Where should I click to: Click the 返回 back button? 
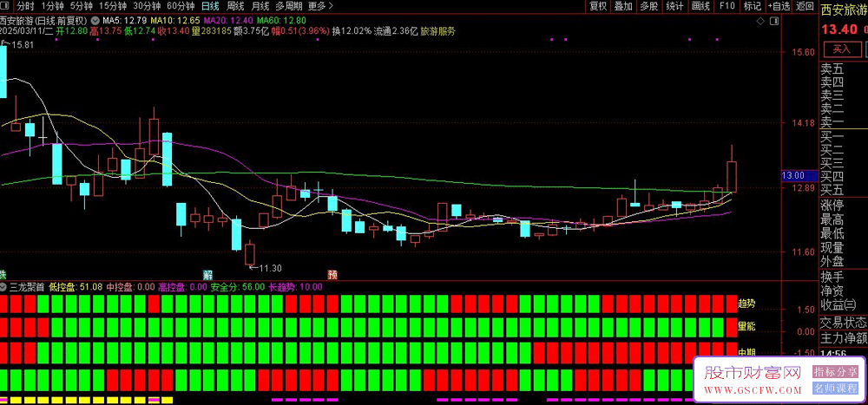[x=806, y=6]
